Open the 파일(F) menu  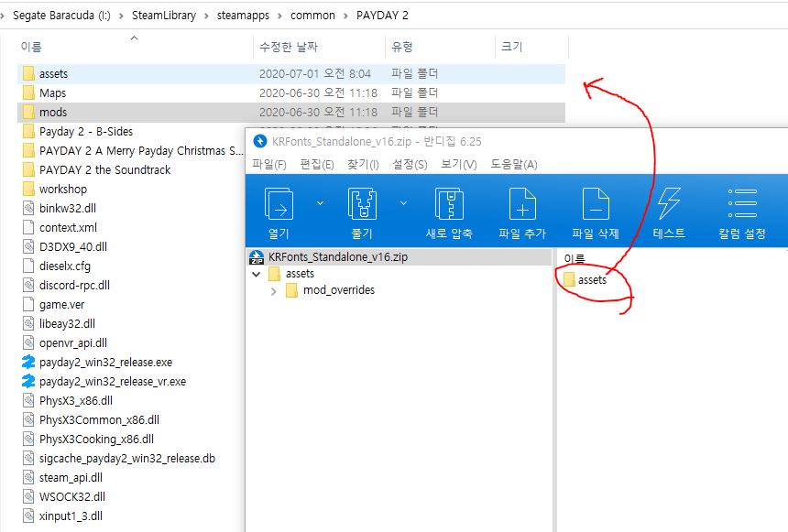(269, 165)
